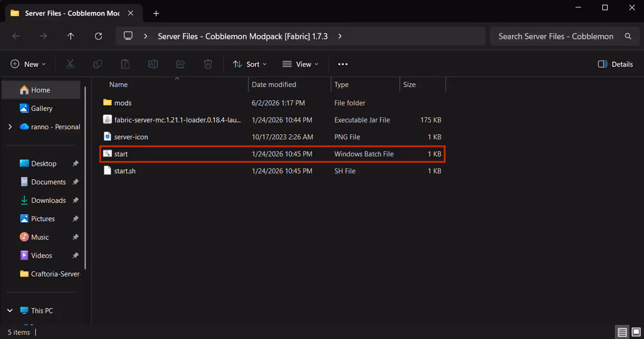
Task: Click the '175 KB' size cell
Action: 431,120
